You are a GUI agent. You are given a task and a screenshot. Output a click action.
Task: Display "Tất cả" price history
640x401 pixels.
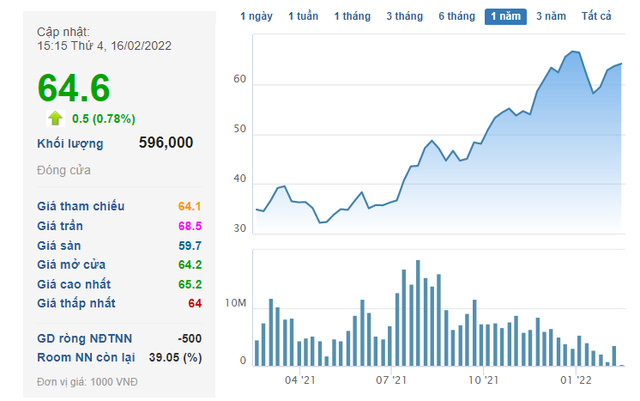[596, 16]
